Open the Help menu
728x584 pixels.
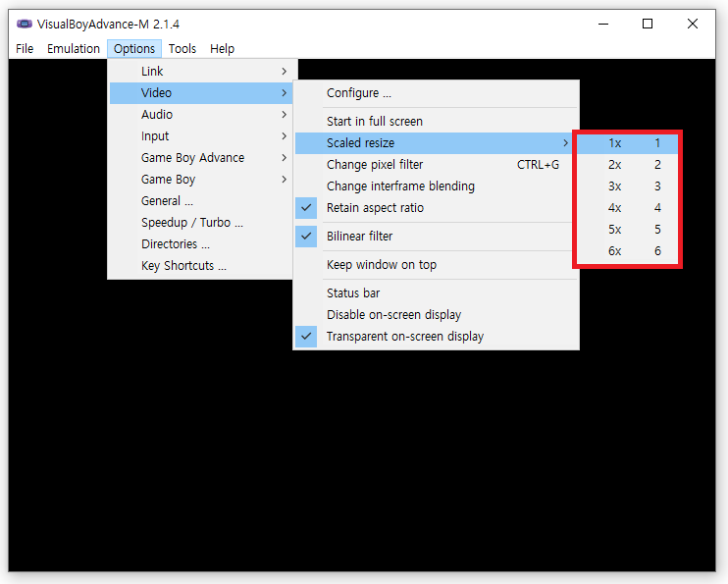(222, 49)
